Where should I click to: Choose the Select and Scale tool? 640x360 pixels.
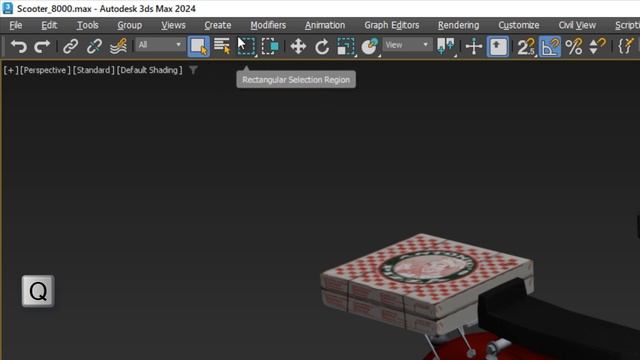(346, 46)
